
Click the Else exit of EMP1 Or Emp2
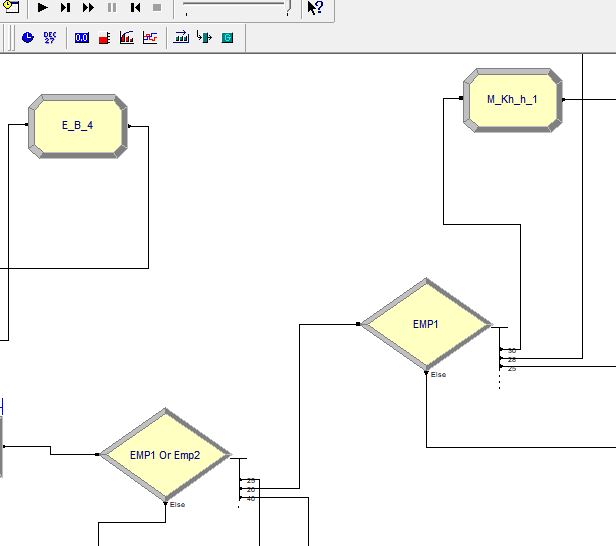tap(165, 504)
